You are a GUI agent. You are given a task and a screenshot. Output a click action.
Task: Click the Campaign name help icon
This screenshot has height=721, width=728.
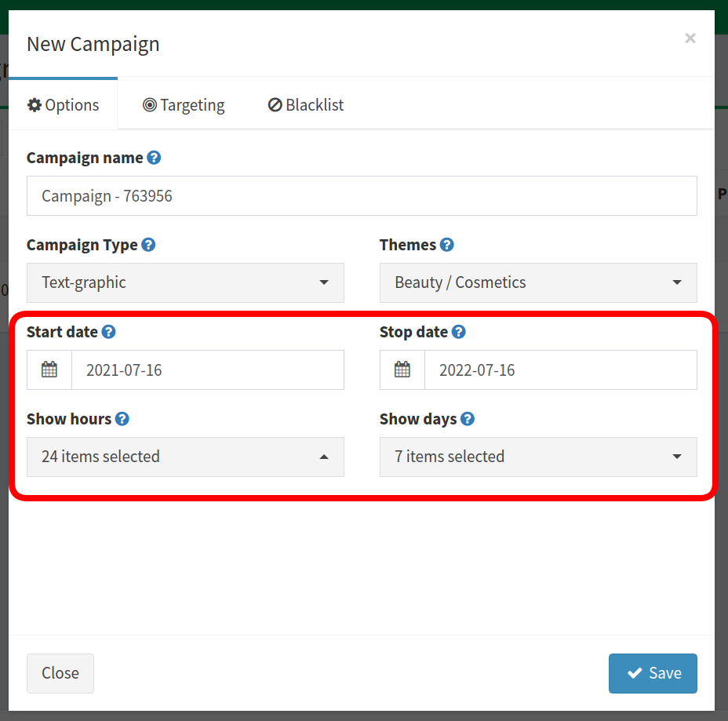154,158
